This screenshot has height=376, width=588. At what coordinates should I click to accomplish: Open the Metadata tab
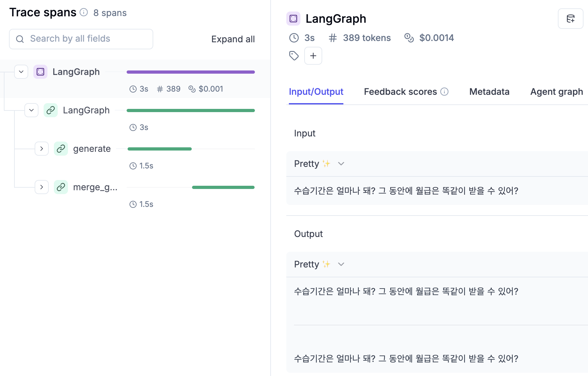489,92
